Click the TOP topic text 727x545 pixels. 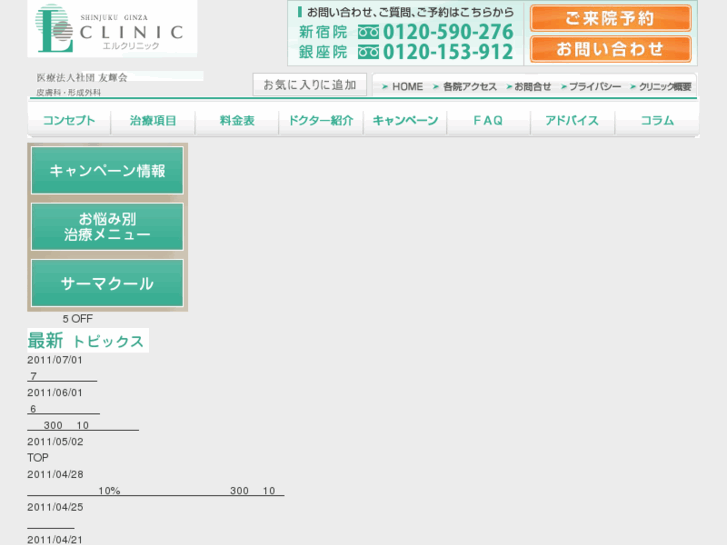[x=38, y=458]
